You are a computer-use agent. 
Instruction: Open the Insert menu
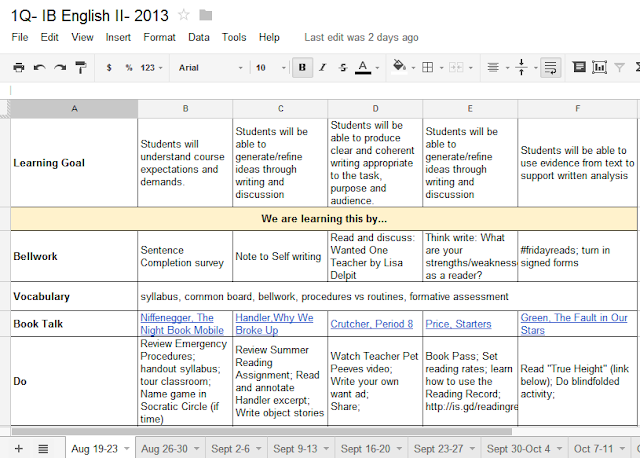tap(118, 37)
